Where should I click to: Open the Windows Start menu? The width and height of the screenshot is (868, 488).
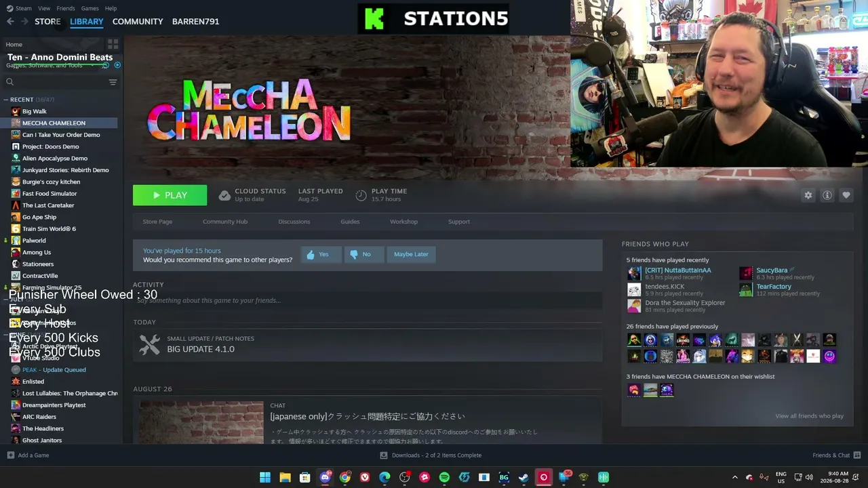pos(265,477)
